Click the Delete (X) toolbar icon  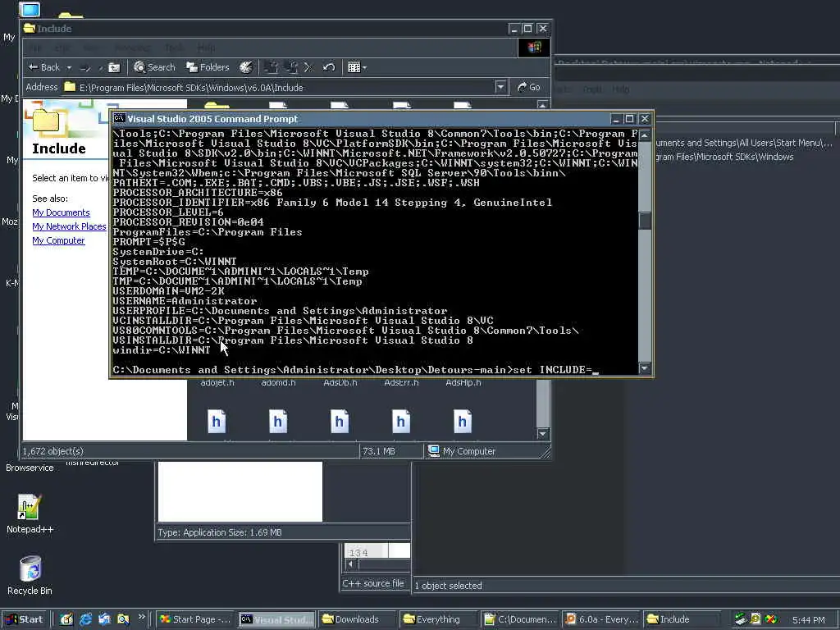(x=308, y=67)
